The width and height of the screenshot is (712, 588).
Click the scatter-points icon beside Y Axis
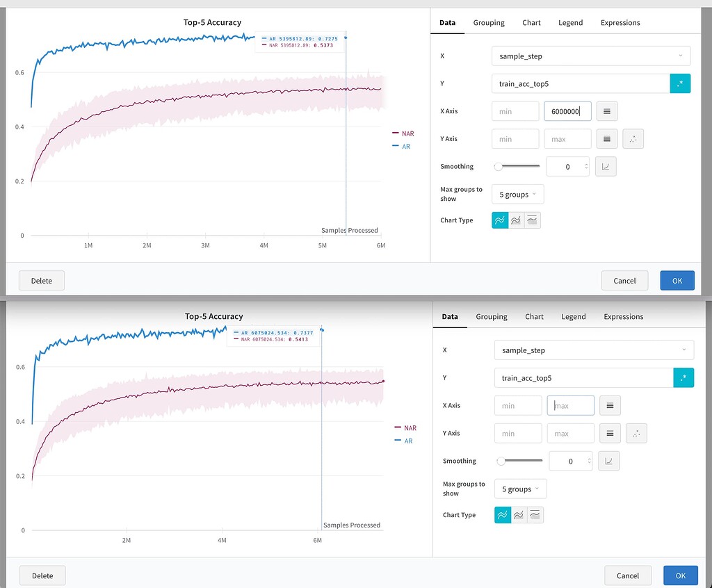click(x=633, y=138)
